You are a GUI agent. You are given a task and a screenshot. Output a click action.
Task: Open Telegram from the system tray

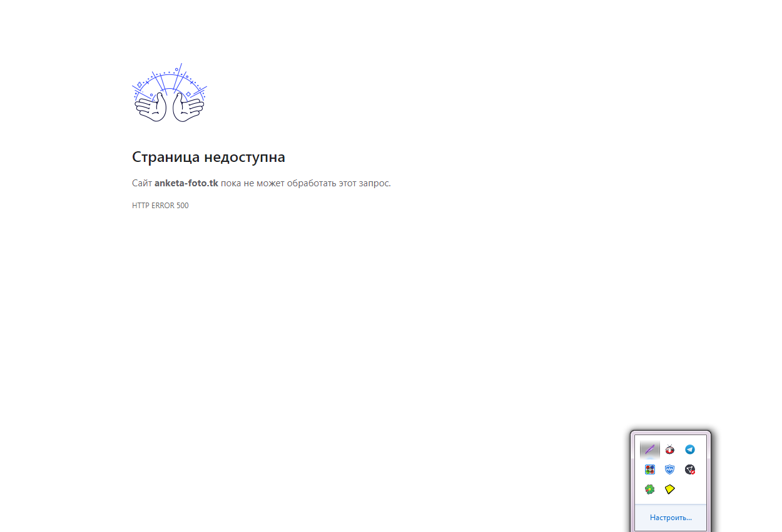[690, 449]
